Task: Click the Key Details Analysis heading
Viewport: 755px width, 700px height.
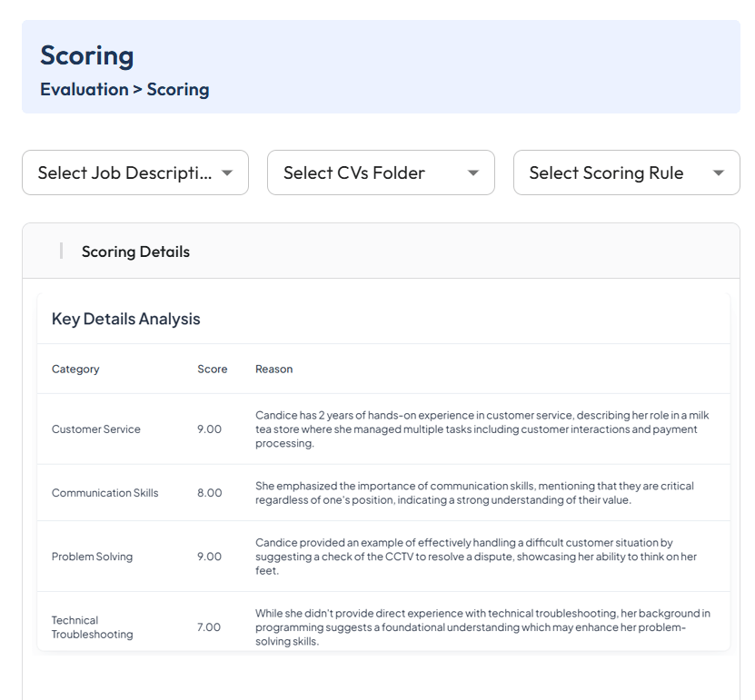Action: point(125,319)
